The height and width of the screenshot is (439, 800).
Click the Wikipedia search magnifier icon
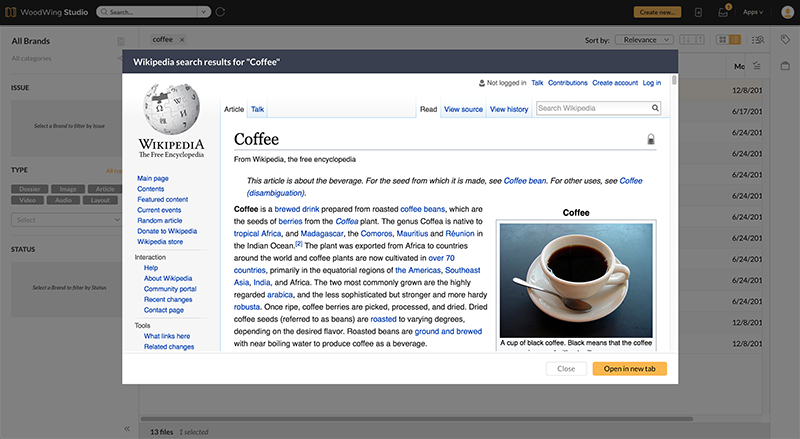coord(655,108)
